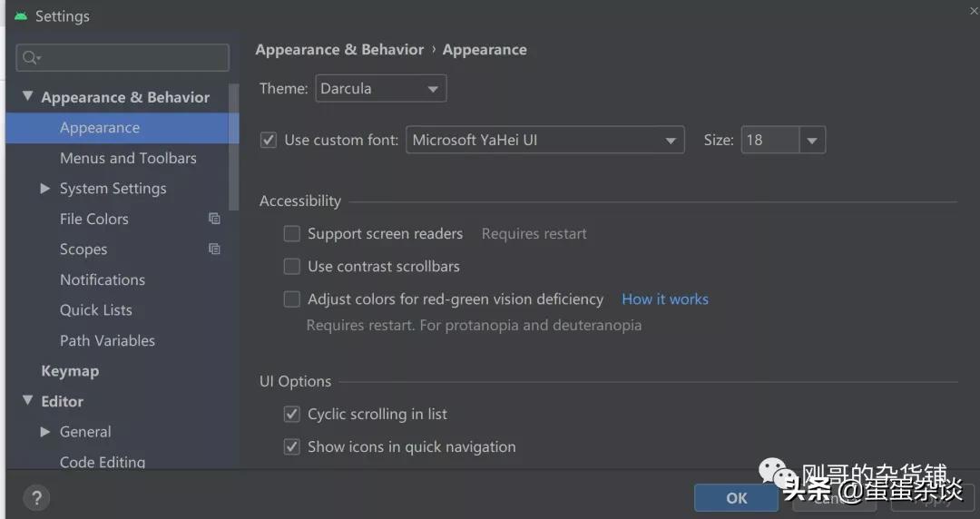This screenshot has height=519, width=980.
Task: Open the How it works link
Action: click(665, 299)
